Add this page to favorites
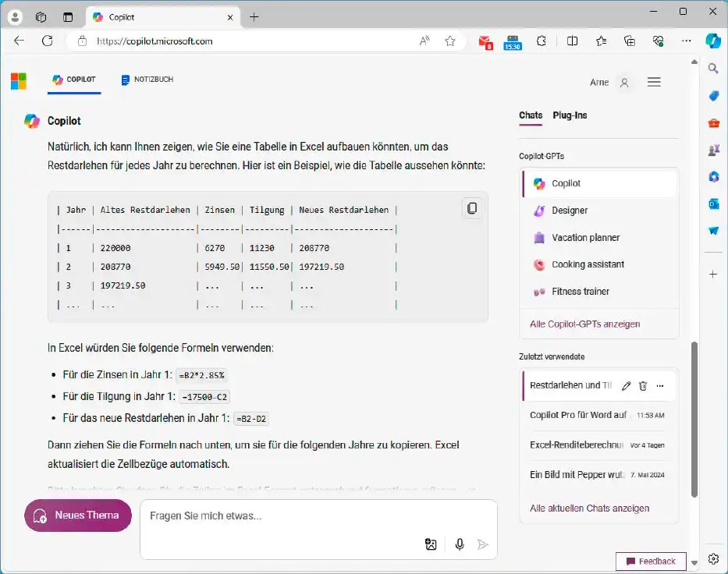728x574 pixels. click(x=450, y=41)
